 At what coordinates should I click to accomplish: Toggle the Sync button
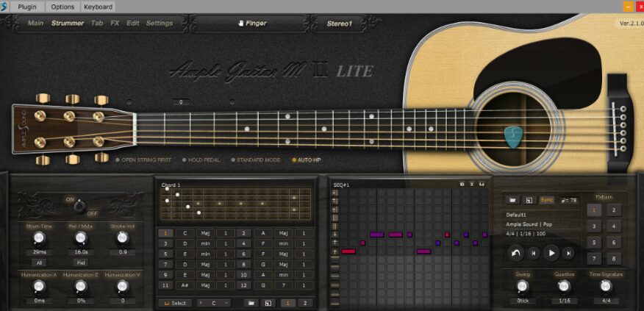point(546,199)
